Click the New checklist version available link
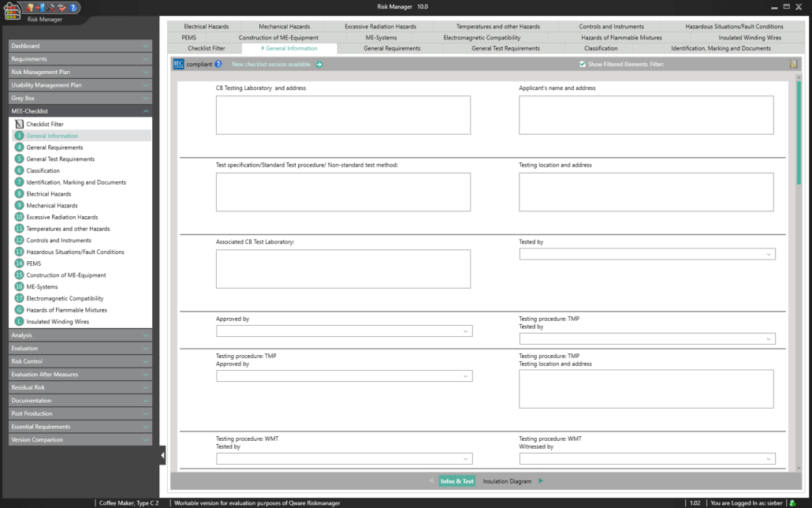Screen dimensions: 812x508 [271, 64]
